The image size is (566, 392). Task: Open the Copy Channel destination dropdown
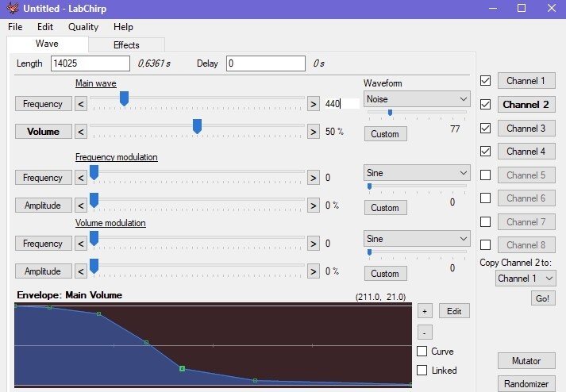(526, 279)
